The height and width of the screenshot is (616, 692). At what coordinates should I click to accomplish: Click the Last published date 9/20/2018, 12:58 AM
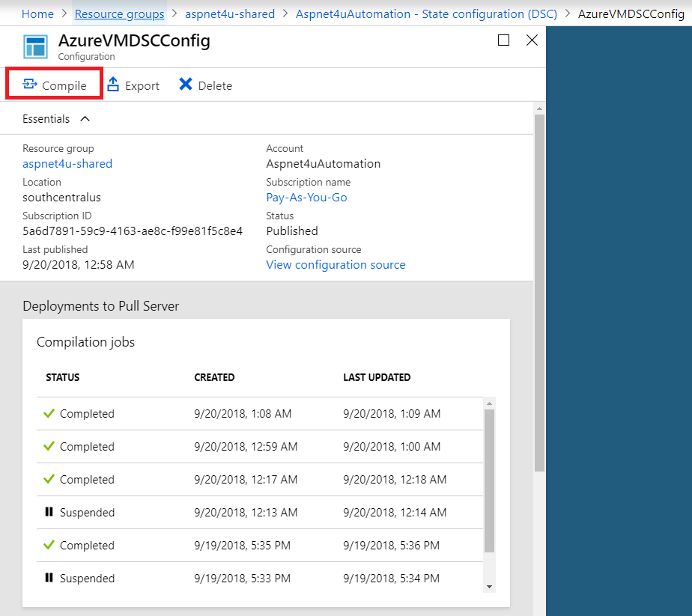[x=79, y=264]
